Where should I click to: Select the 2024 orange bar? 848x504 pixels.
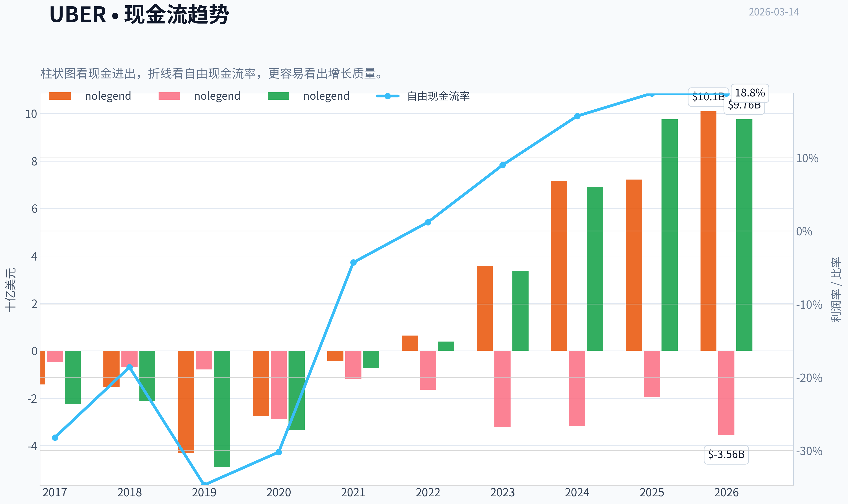(559, 266)
